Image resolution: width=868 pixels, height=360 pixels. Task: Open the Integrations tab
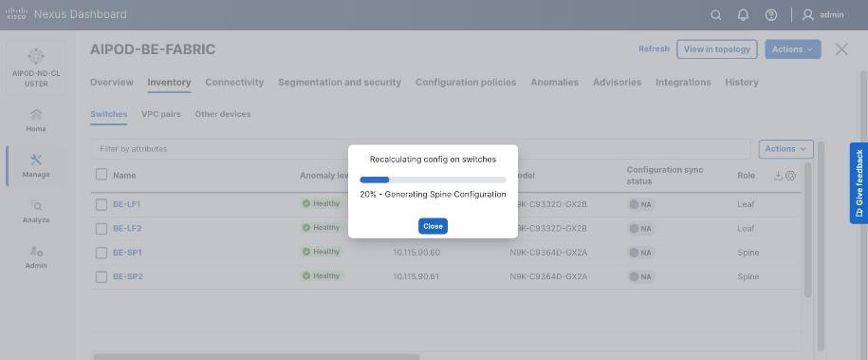pos(683,82)
